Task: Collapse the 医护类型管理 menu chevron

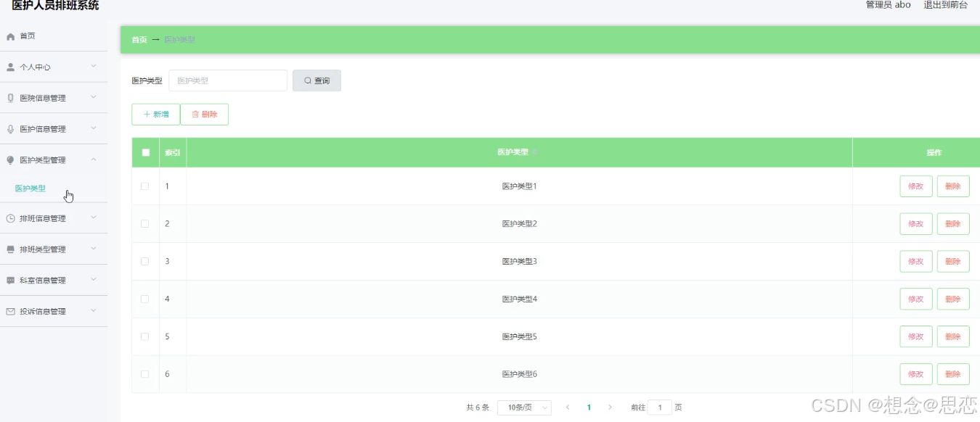Action: click(94, 160)
